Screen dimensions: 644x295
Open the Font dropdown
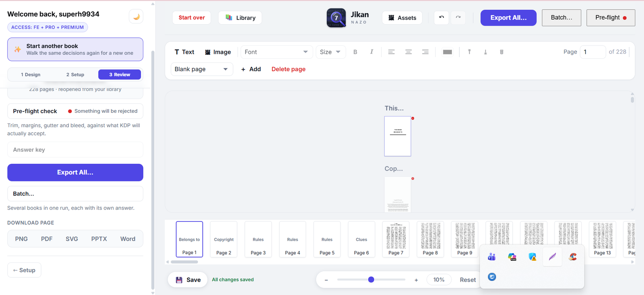click(x=276, y=52)
